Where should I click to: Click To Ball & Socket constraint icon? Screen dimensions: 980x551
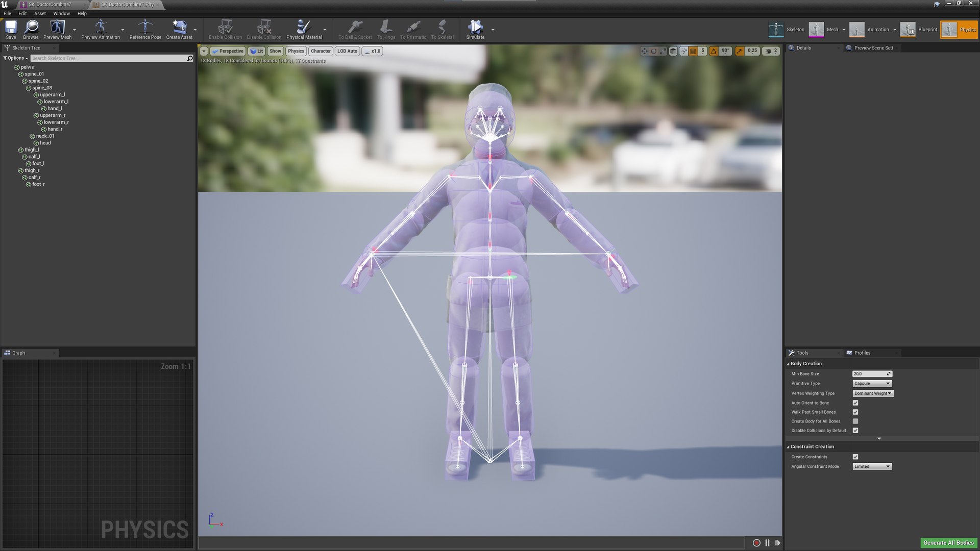pos(355,30)
